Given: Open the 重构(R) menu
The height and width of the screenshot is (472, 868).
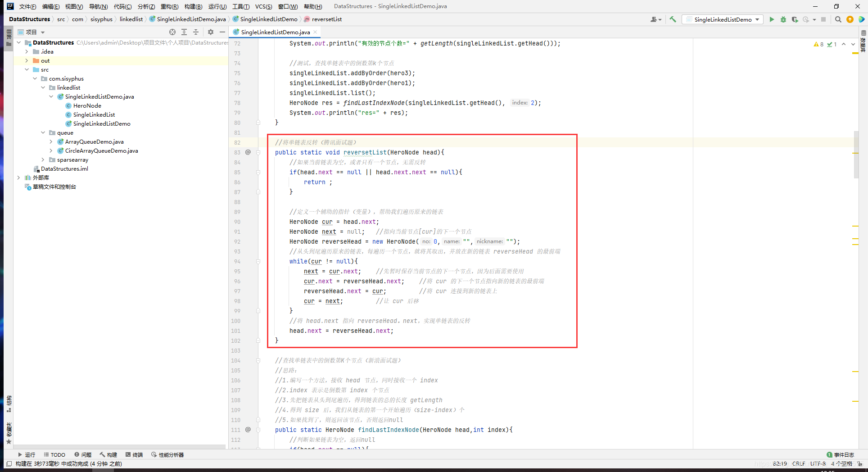Looking at the screenshot, I should (x=169, y=6).
